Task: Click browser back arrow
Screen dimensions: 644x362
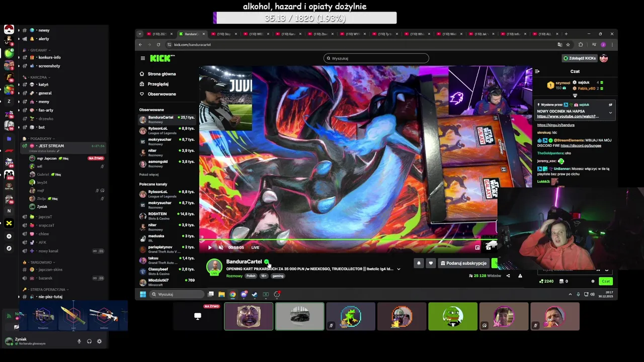Action: coord(140,45)
